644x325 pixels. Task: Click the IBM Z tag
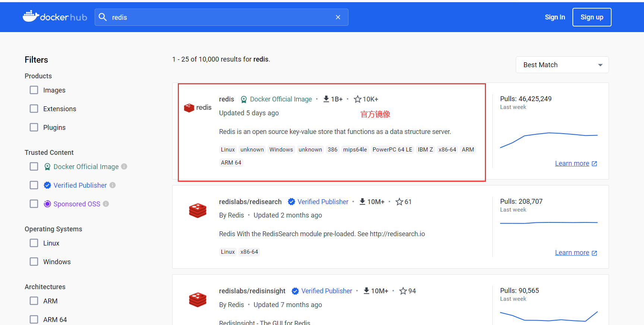(x=425, y=150)
